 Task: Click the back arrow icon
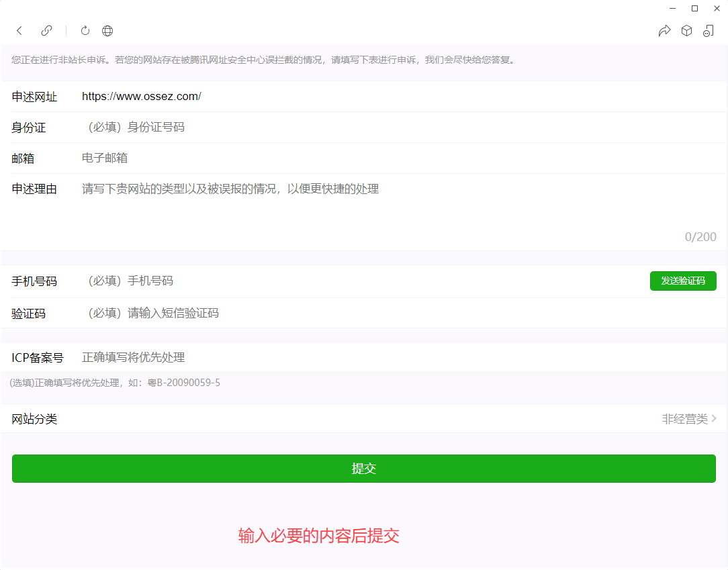point(19,30)
